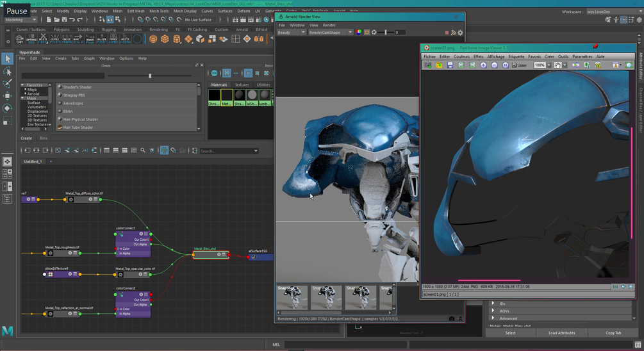Stop the render with the red stop icon
The height and width of the screenshot is (351, 644).
click(447, 33)
